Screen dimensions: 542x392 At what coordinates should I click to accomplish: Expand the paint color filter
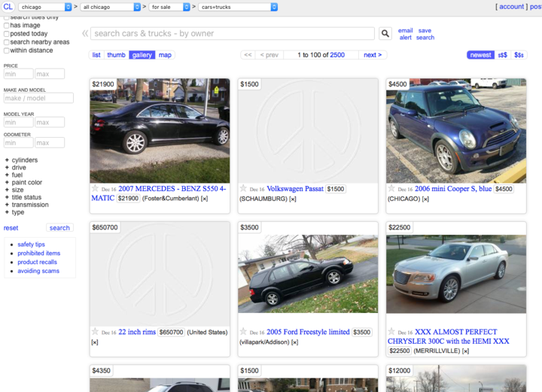coord(23,182)
